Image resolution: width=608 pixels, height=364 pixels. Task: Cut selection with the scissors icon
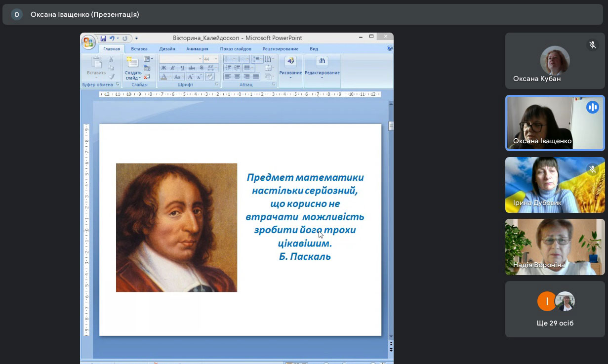pos(111,59)
